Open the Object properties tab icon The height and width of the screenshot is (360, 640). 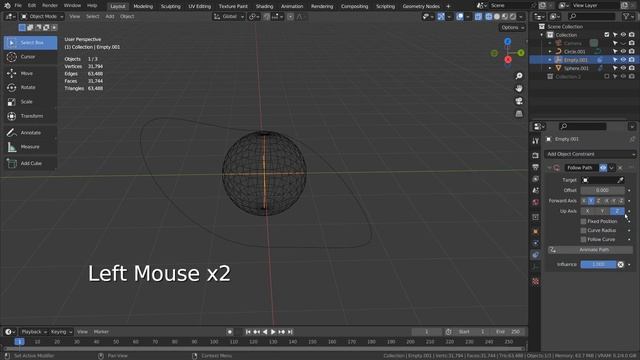tap(536, 231)
